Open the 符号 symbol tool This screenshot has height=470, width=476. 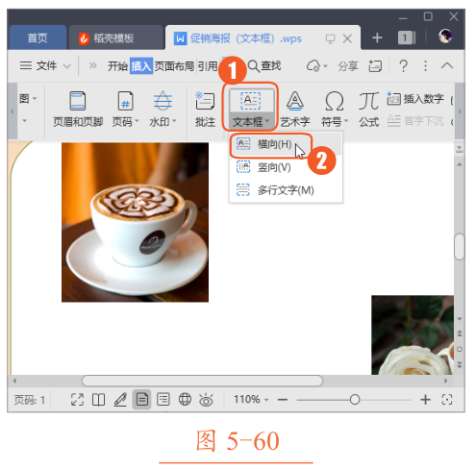click(x=335, y=109)
